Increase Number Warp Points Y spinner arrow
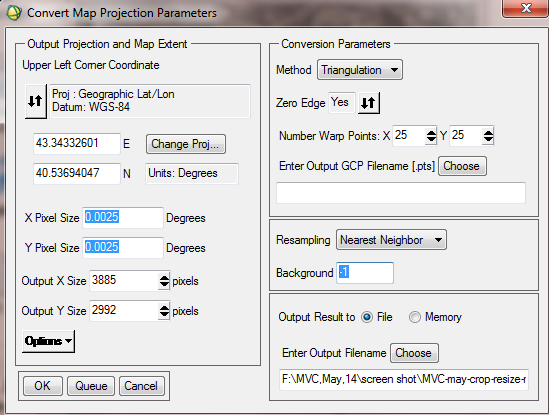Screen dimensions: 549x415 pos(488,132)
